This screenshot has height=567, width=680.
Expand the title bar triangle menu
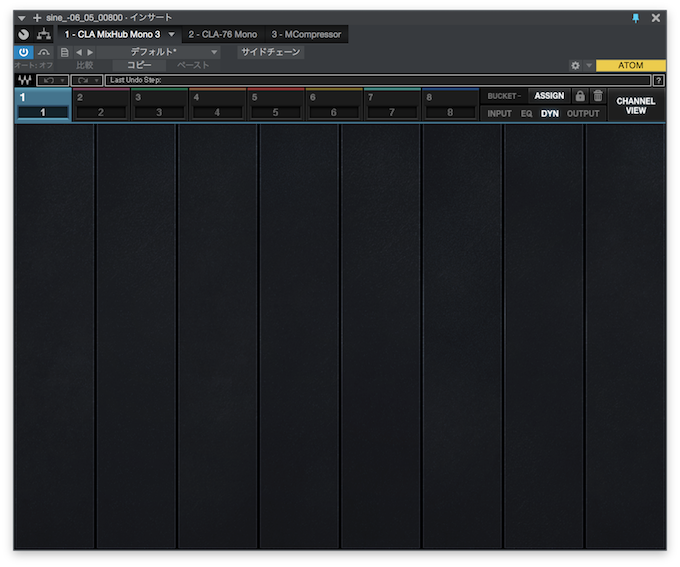tap(22, 18)
